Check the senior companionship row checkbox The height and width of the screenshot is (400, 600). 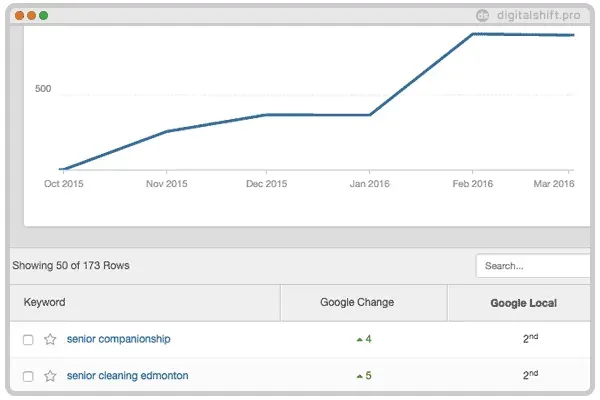tap(28, 340)
